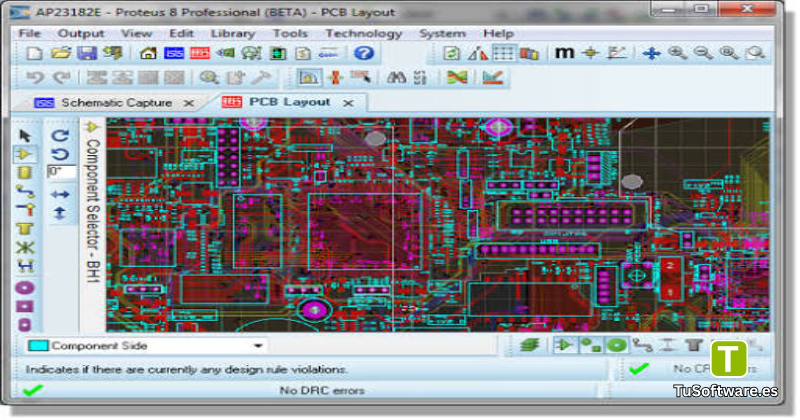Image resolution: width=800 pixels, height=420 pixels.
Task: Zoom in with the plus magnifier icon
Action: [x=678, y=53]
